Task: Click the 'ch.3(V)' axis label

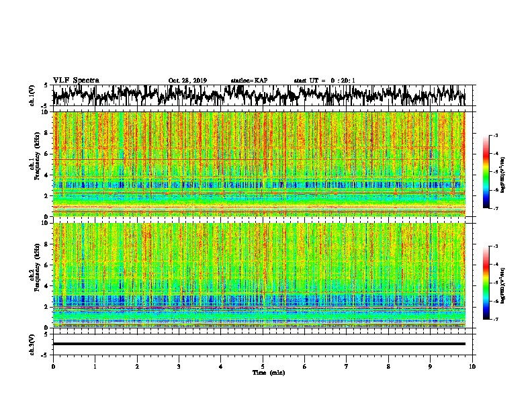Action: coord(32,345)
